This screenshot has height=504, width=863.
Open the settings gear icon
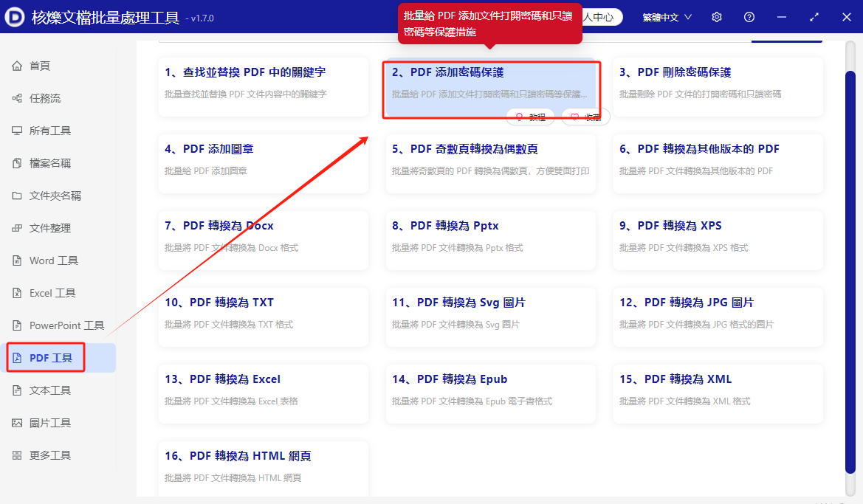click(x=716, y=16)
